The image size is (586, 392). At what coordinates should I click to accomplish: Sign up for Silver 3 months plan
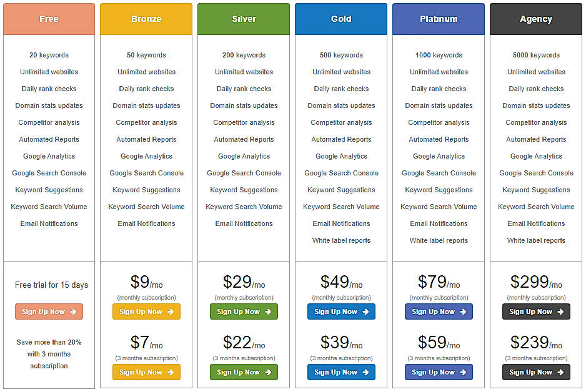coord(244,372)
